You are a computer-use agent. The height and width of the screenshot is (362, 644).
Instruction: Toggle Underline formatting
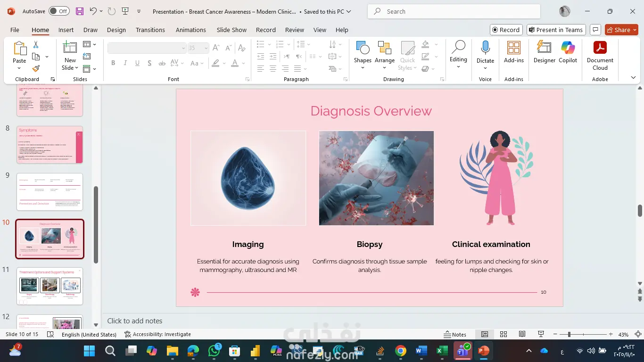click(x=137, y=63)
